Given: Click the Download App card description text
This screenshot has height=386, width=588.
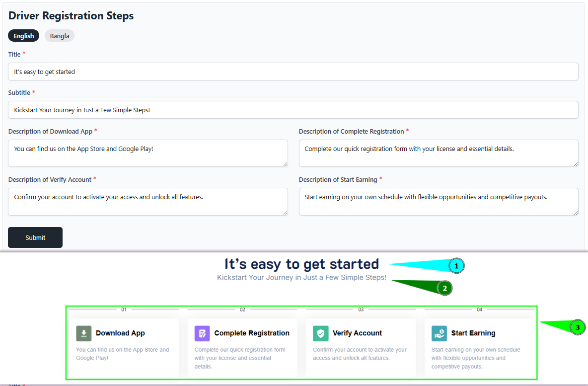Looking at the screenshot, I should (x=123, y=354).
